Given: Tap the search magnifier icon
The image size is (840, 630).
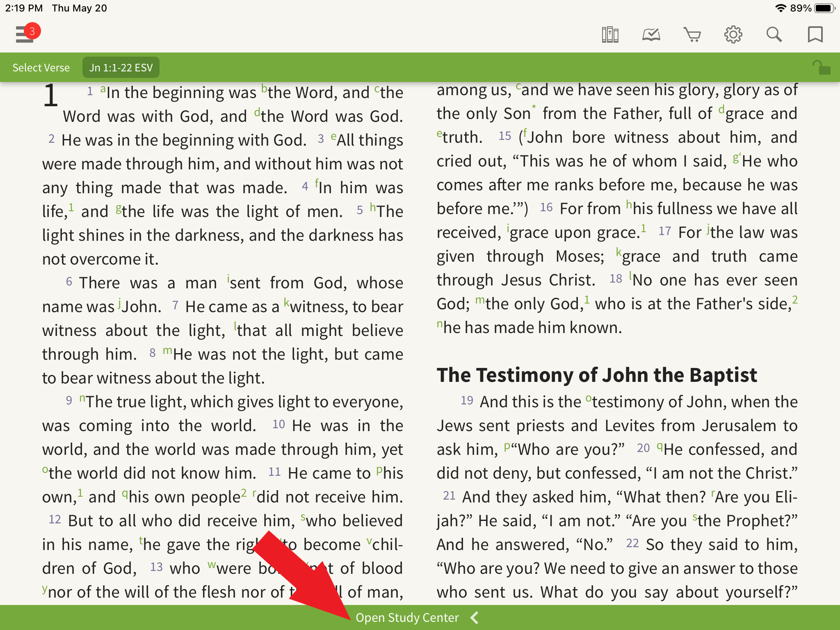Looking at the screenshot, I should (x=774, y=34).
